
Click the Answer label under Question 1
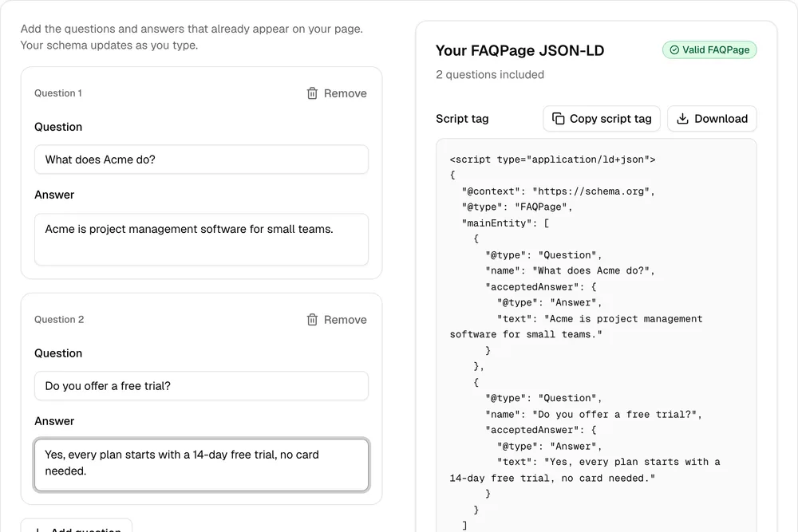coord(54,195)
